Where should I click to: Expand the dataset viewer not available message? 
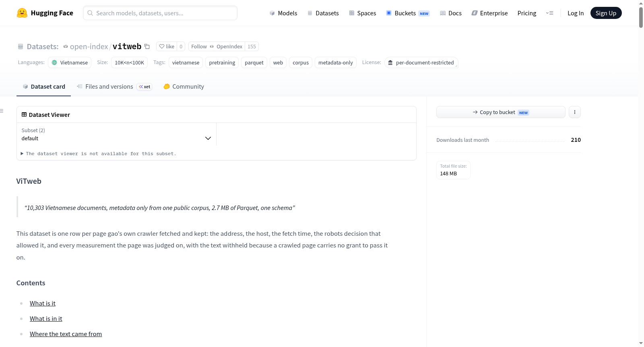click(x=99, y=154)
